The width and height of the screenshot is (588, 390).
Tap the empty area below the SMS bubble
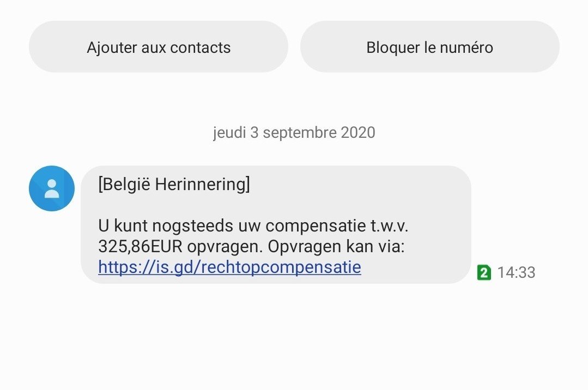click(294, 338)
